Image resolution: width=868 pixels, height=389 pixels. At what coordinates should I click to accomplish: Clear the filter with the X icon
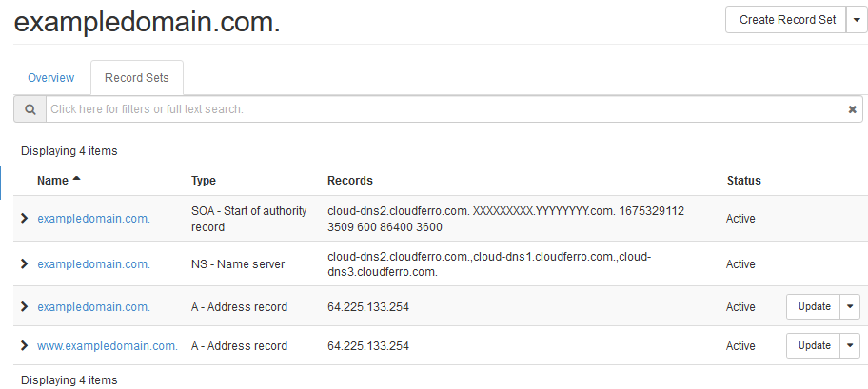pos(852,109)
